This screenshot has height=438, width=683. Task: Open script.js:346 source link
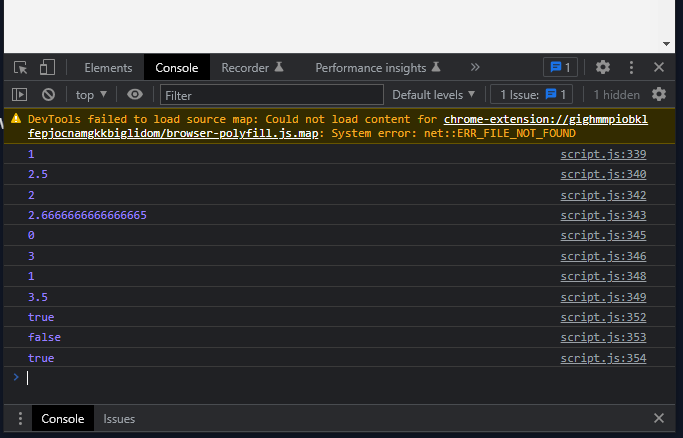(603, 256)
